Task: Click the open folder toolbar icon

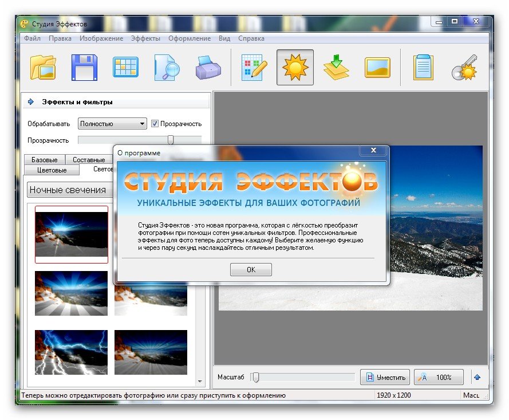Action: point(43,68)
